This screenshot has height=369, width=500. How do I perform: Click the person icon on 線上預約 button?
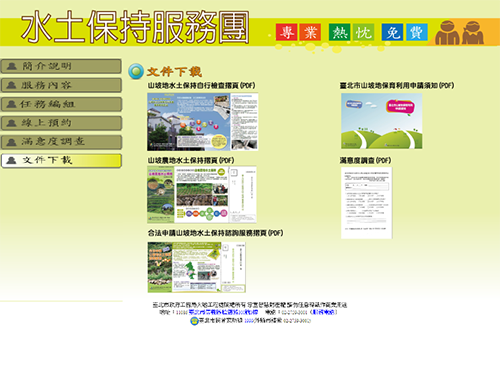click(x=12, y=123)
